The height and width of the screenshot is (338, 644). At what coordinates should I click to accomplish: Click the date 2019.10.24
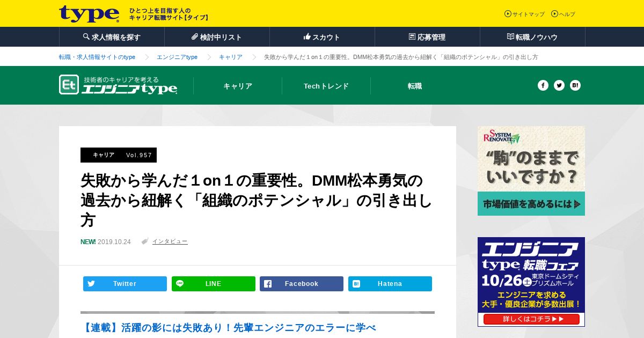(x=114, y=242)
